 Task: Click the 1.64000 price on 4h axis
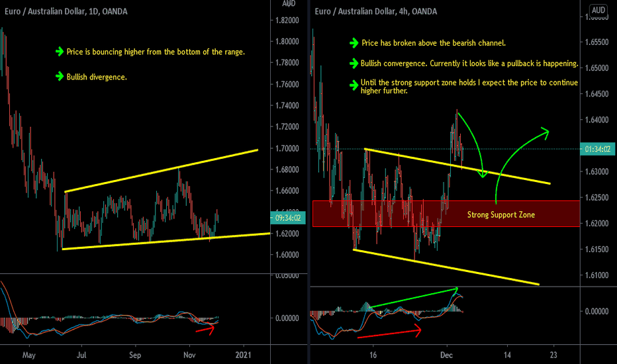[x=596, y=120]
